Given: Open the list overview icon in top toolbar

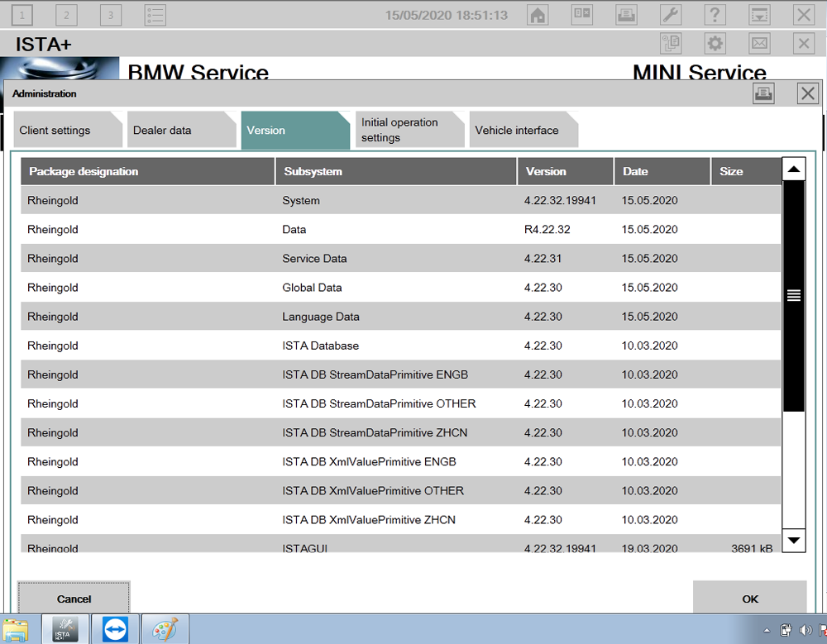Looking at the screenshot, I should pyautogui.click(x=155, y=15).
